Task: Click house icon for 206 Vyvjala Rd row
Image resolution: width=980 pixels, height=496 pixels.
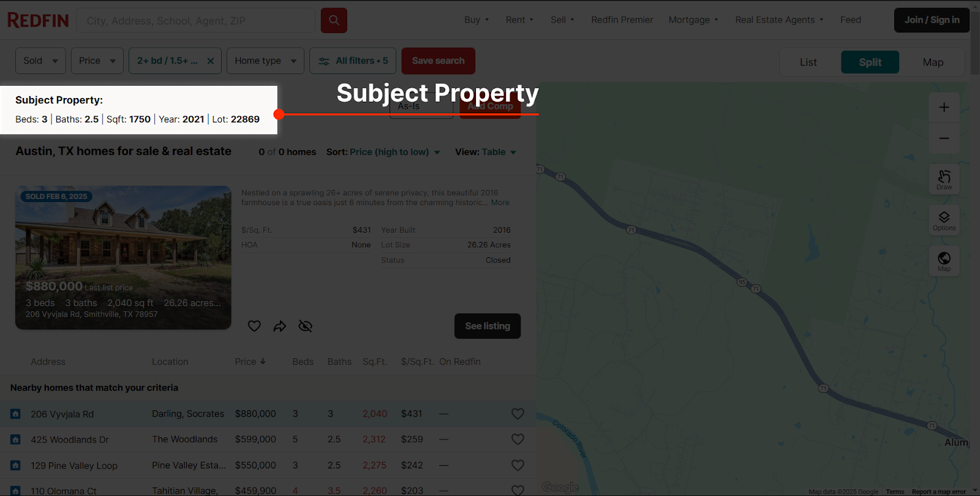Action: point(15,414)
